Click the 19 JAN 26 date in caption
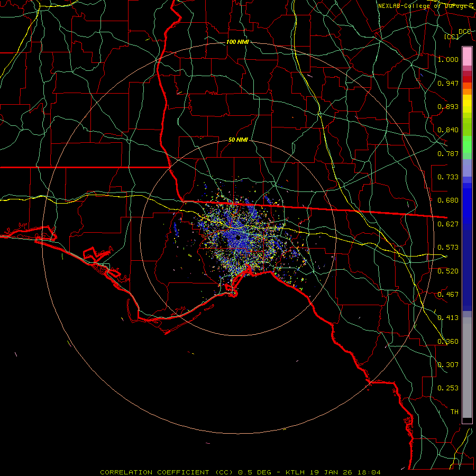The image size is (476, 476). tap(331, 472)
